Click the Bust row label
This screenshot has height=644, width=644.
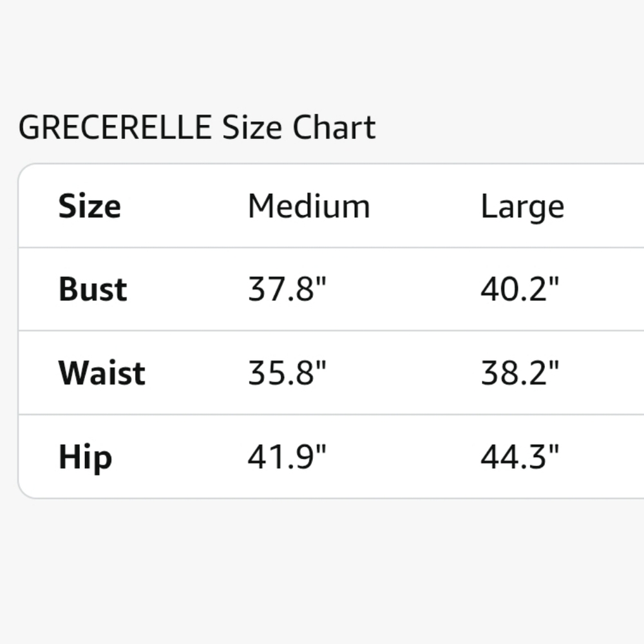point(93,290)
